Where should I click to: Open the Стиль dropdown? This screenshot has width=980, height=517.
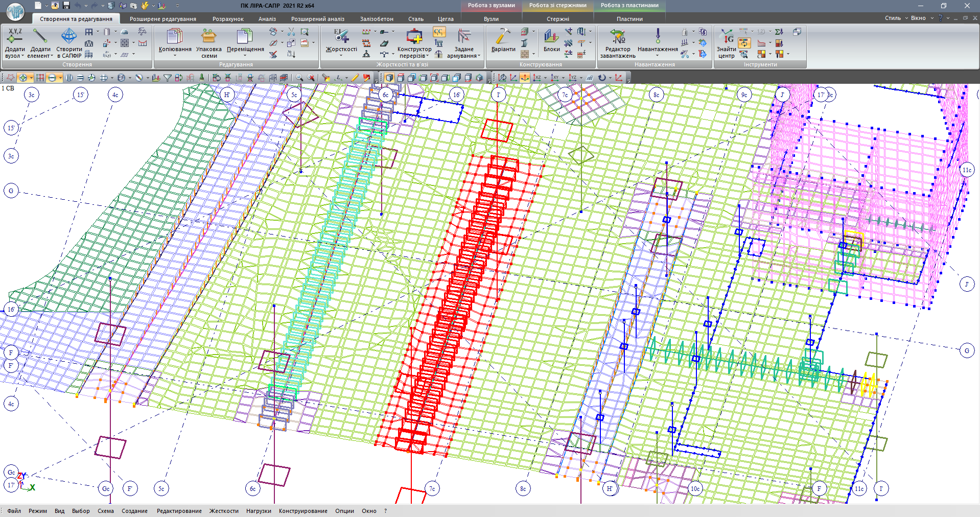pos(896,18)
